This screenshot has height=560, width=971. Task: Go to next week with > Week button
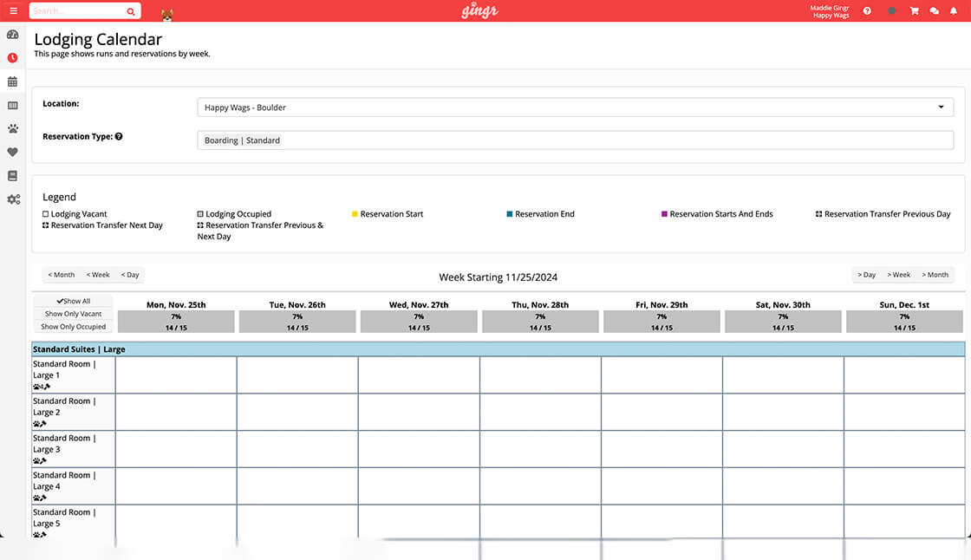click(900, 274)
